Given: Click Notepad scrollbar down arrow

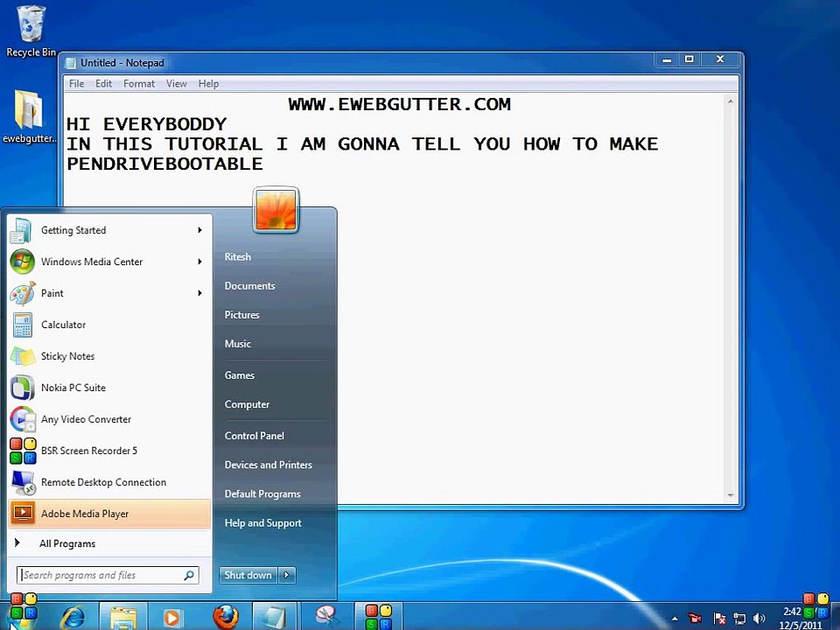Looking at the screenshot, I should (730, 495).
